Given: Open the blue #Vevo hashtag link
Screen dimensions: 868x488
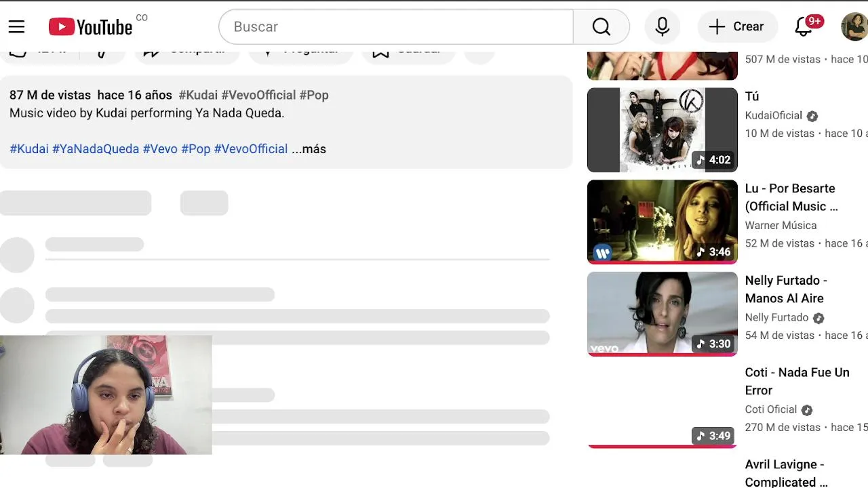Looking at the screenshot, I should [160, 149].
